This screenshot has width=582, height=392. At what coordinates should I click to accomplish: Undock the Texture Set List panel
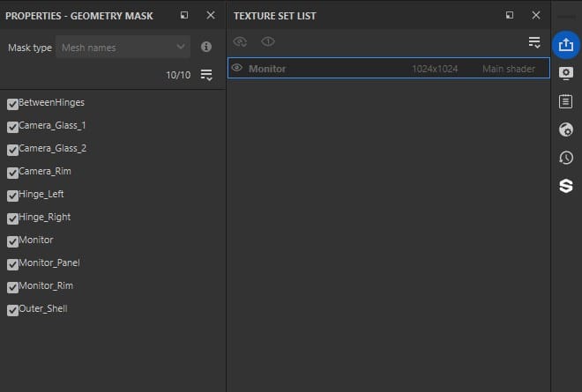[510, 15]
